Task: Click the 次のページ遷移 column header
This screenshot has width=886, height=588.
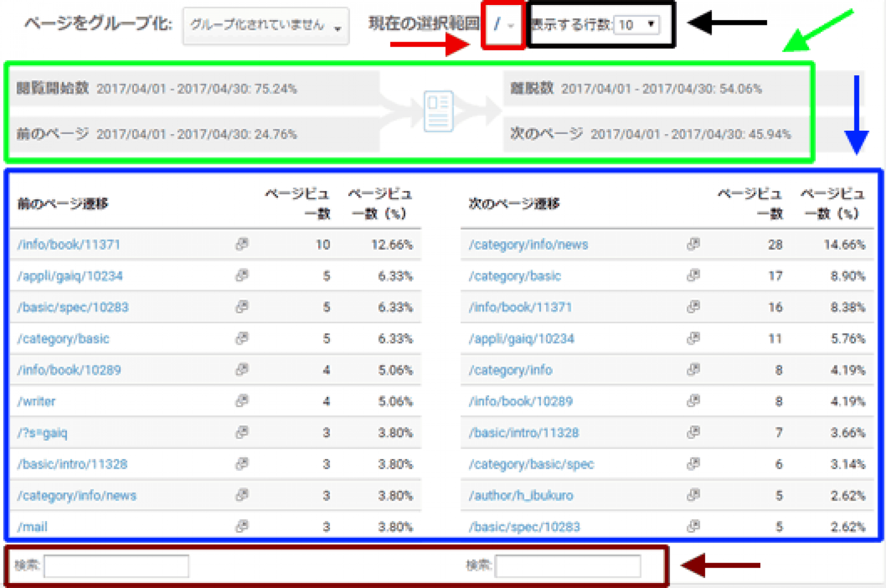Action: [514, 204]
